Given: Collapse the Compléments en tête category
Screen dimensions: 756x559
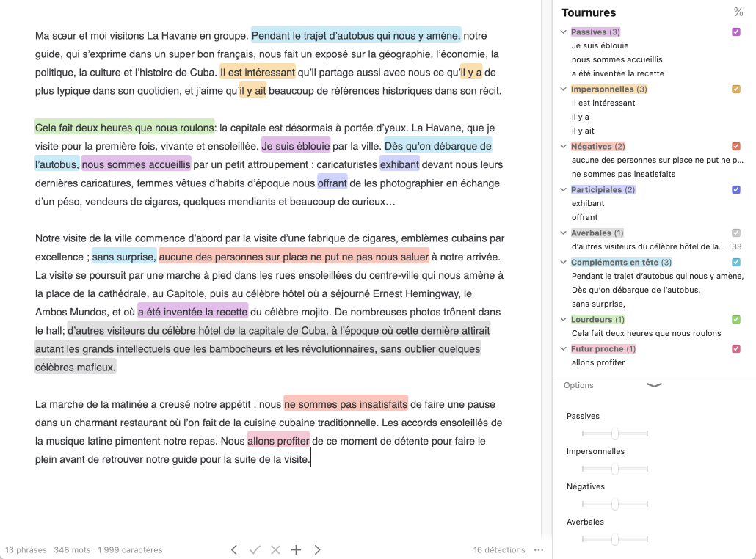Looking at the screenshot, I should pyautogui.click(x=564, y=263).
